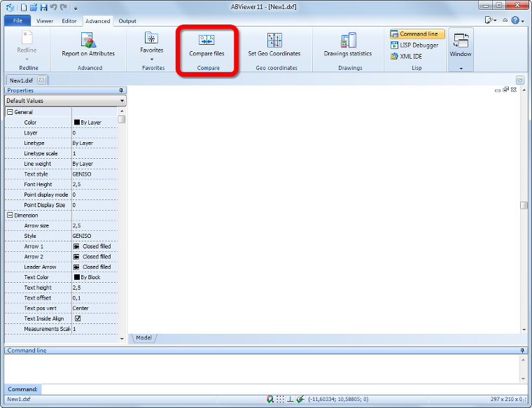Click the ABViewer application cube icon
Screen dimensions: 532x408
10,7
